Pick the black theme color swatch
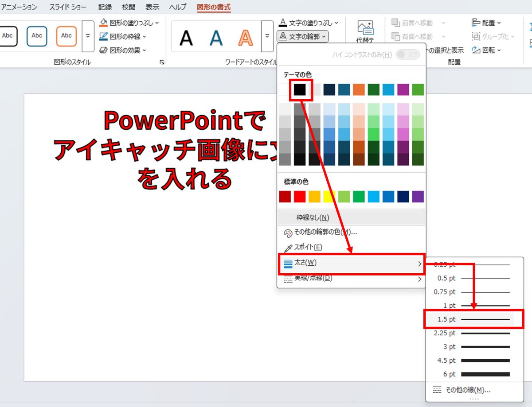The image size is (532, 407). click(300, 89)
